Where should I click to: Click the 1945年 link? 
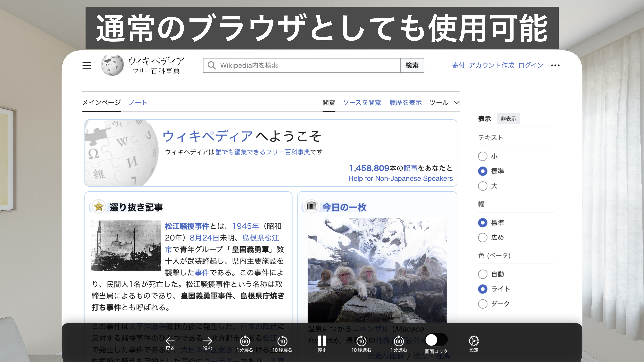pyautogui.click(x=246, y=226)
